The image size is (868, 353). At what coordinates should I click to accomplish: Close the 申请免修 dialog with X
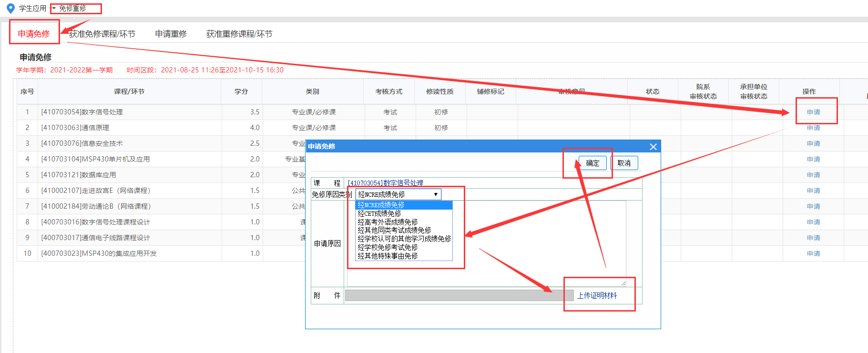[653, 147]
